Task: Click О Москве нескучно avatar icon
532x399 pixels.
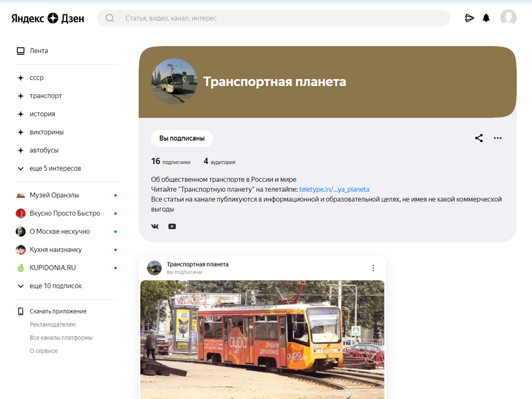Action: pyautogui.click(x=21, y=232)
